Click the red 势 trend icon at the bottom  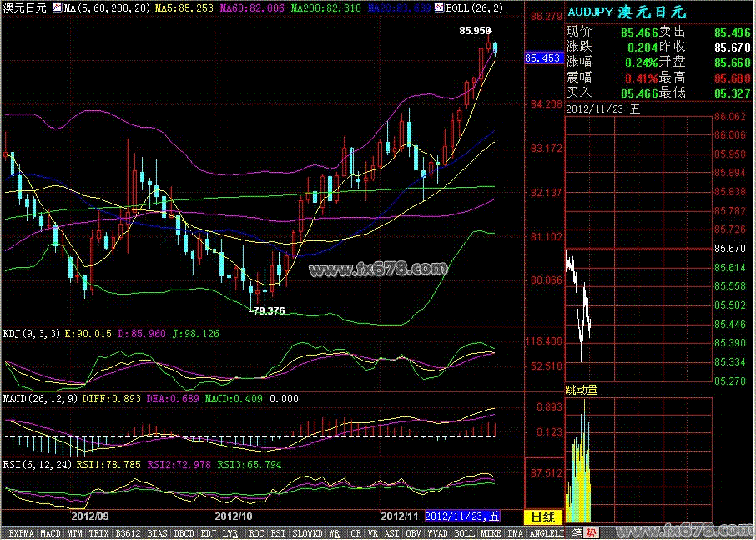pos(590,532)
